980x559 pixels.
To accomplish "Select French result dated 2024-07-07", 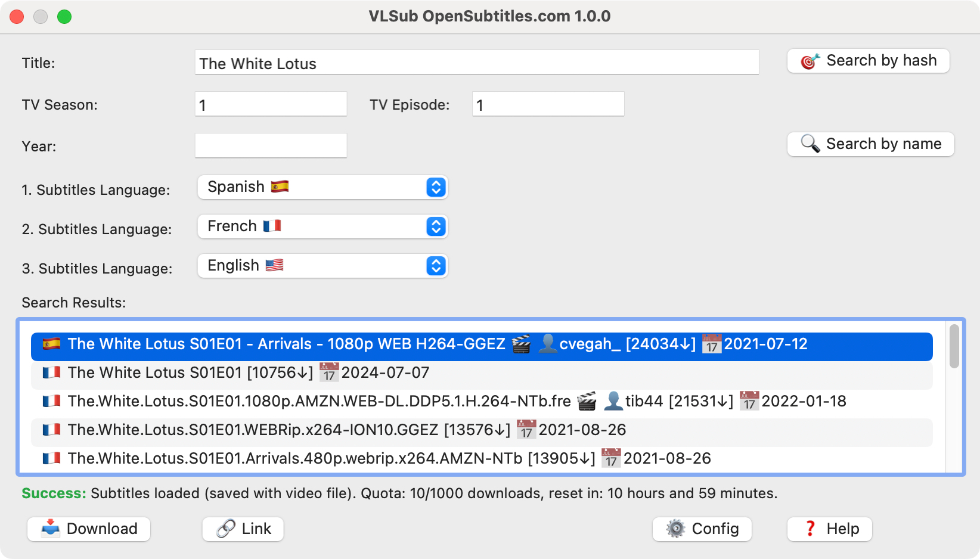I will (482, 375).
